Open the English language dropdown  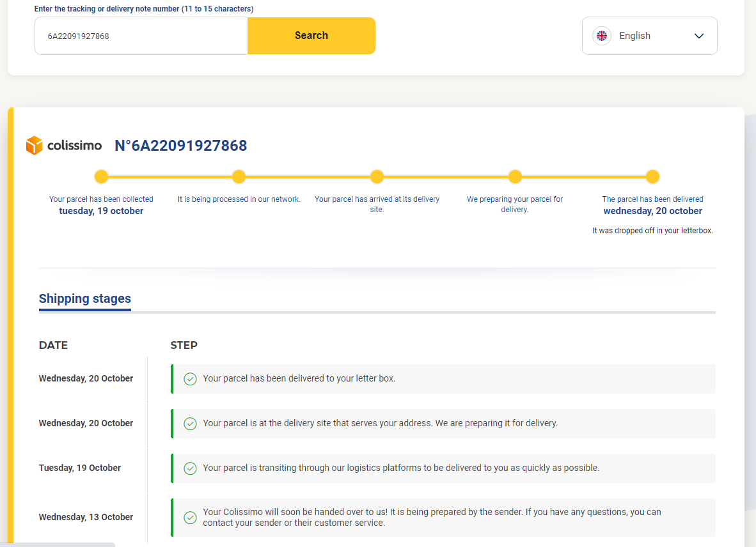point(649,36)
